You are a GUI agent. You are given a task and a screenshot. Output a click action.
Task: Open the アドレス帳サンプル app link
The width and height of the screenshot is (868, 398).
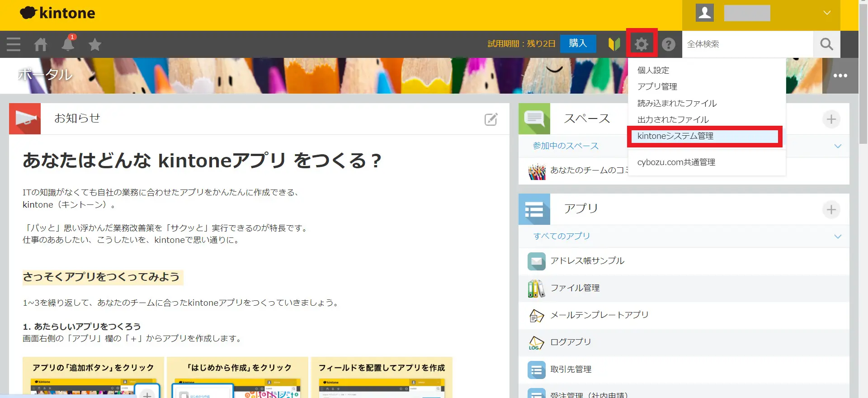click(587, 261)
